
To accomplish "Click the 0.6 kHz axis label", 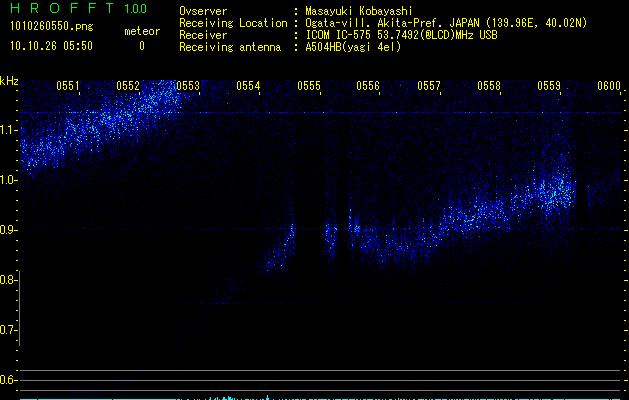I will click(x=7, y=380).
